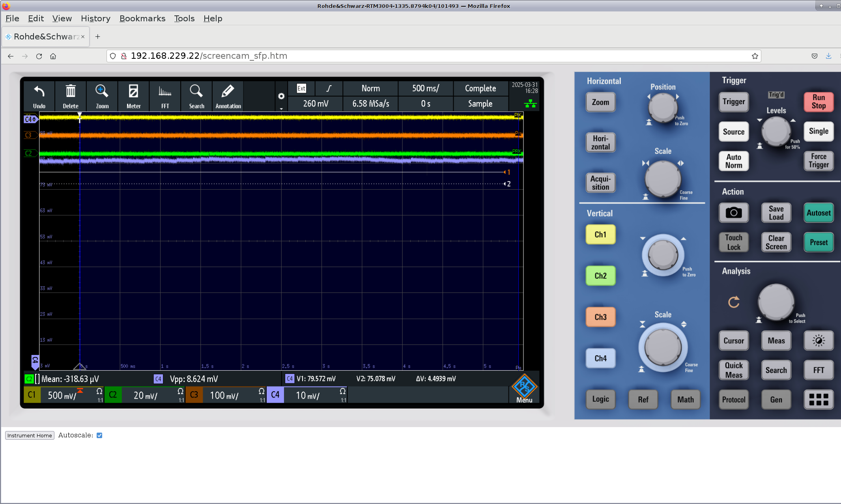Open the C4 10 mV/ channel settings
Viewport: 841px width, 504px height.
tap(307, 395)
